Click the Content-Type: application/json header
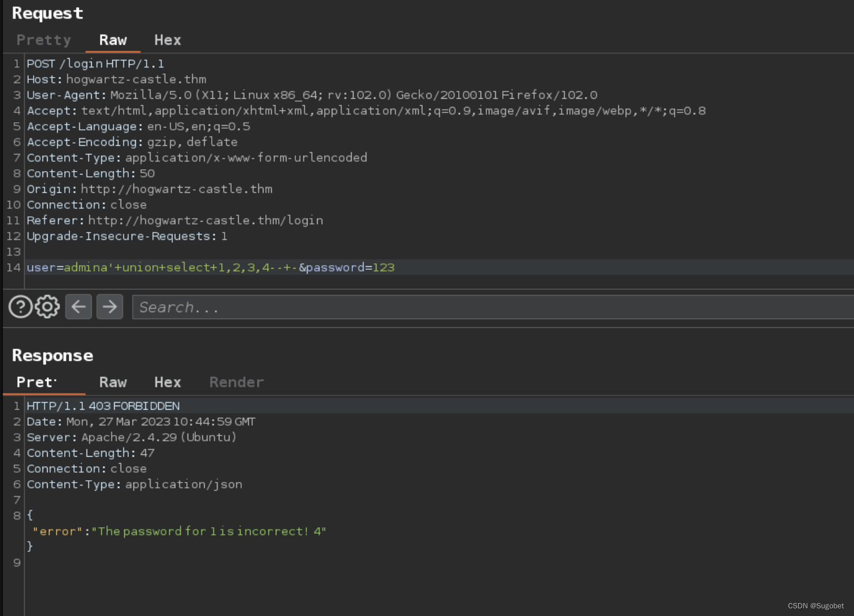The height and width of the screenshot is (616, 854). (134, 484)
